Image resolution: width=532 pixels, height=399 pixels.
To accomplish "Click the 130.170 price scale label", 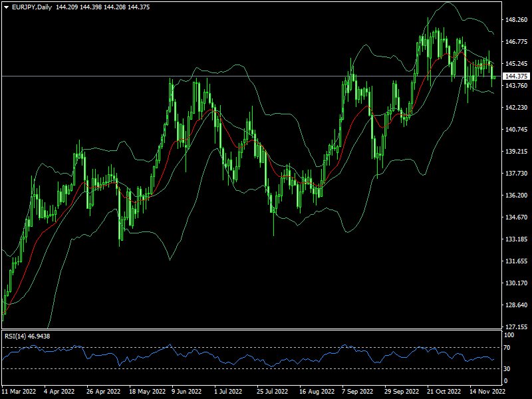I will tap(517, 283).
